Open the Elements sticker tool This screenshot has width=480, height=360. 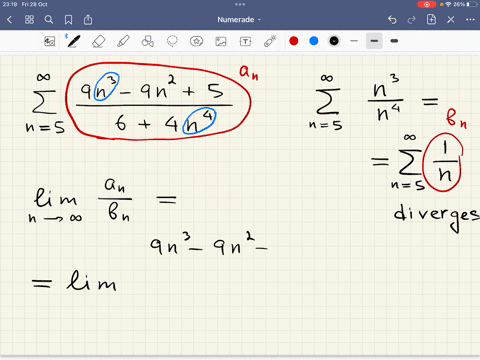[x=196, y=41]
